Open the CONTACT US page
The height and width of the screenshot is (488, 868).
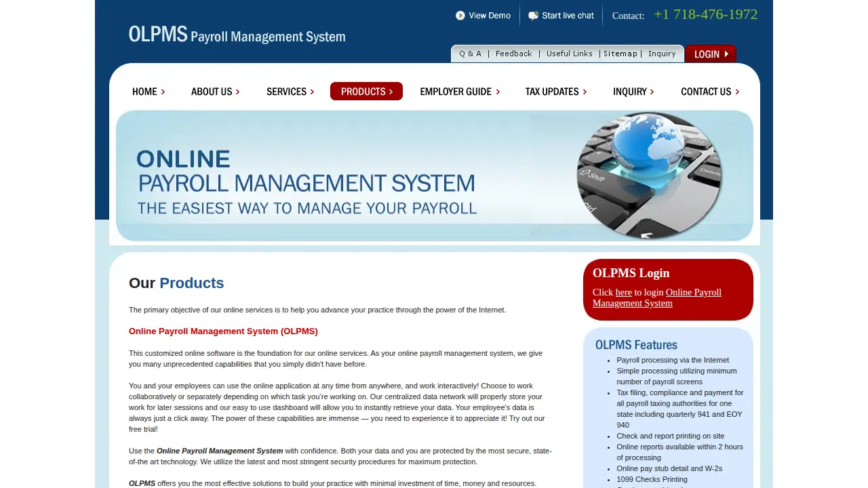click(x=710, y=91)
